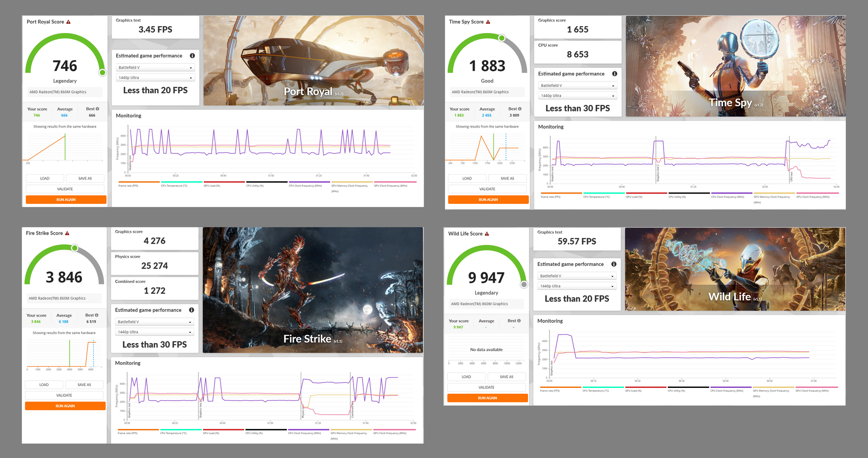
Task: Click the warning icon next to Wild Life Score
Action: point(487,234)
